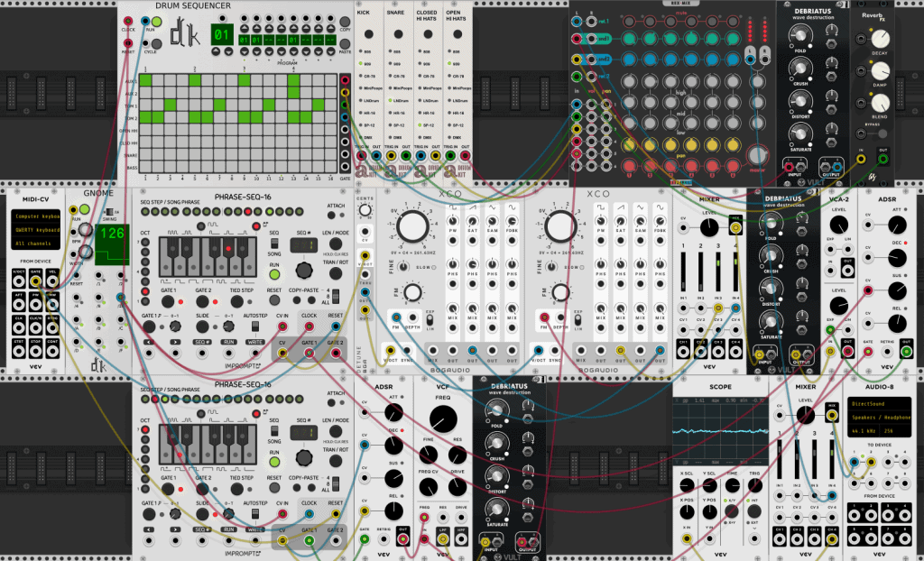Image resolution: width=924 pixels, height=561 pixels.
Task: Click the SCOPE X IN jack
Action: coord(687,538)
